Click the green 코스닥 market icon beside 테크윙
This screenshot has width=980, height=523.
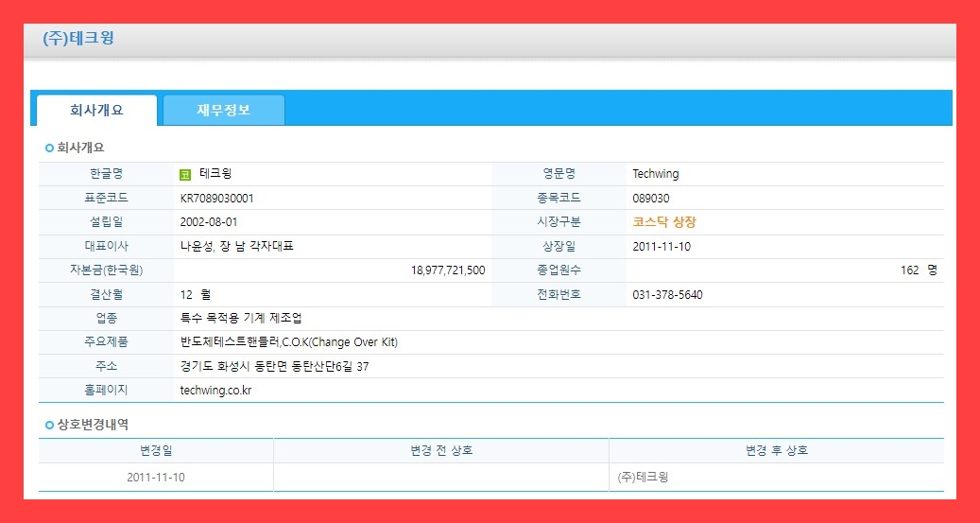[185, 175]
